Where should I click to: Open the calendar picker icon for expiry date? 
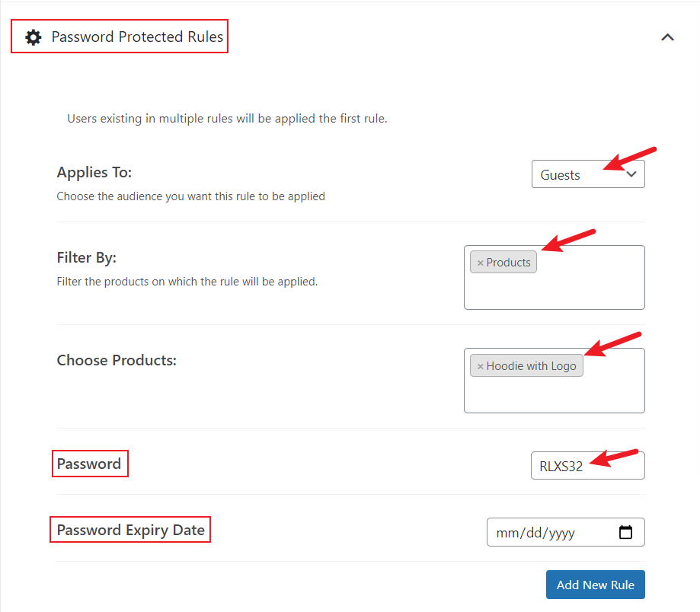625,532
